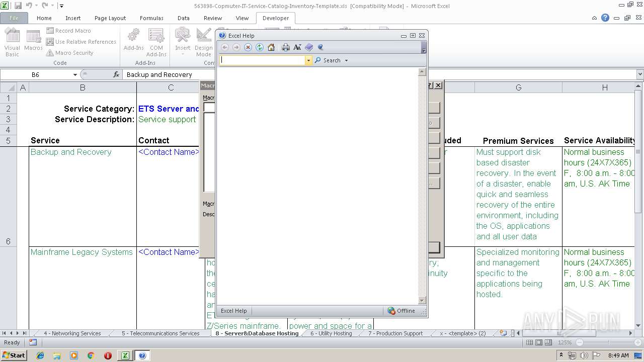The width and height of the screenshot is (644, 362).
Task: Go to Excel Help home page
Action: [x=271, y=47]
